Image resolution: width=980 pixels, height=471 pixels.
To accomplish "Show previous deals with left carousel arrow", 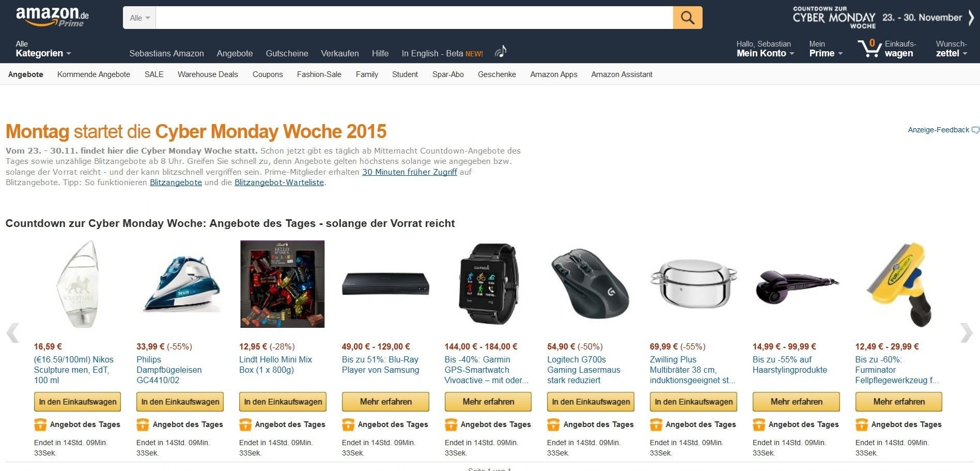I will click(12, 333).
